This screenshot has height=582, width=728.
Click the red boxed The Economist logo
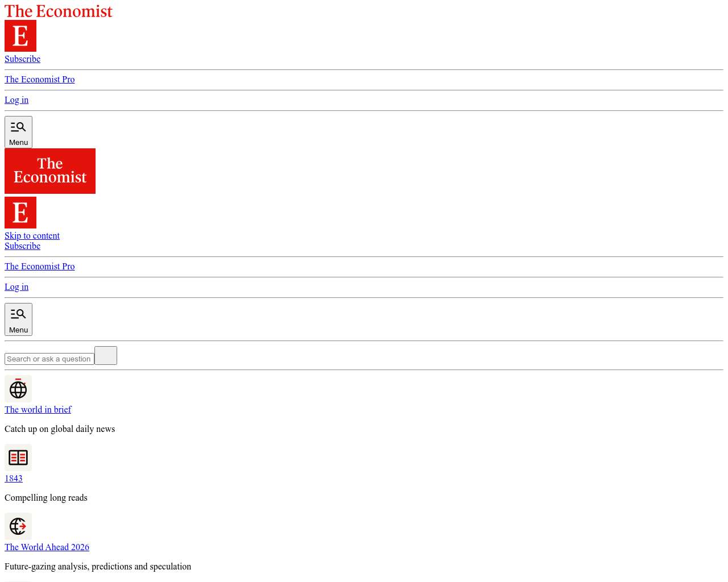[x=50, y=171]
